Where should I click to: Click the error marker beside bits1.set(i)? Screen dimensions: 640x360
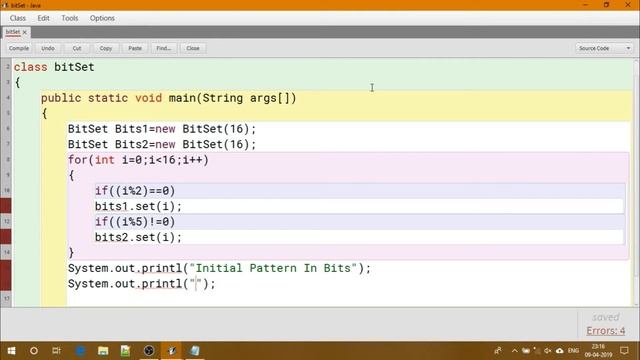coord(6,206)
